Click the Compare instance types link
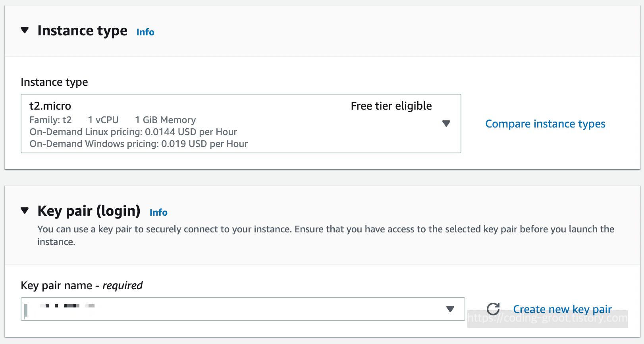Screen dimensions: 644x344 click(545, 124)
